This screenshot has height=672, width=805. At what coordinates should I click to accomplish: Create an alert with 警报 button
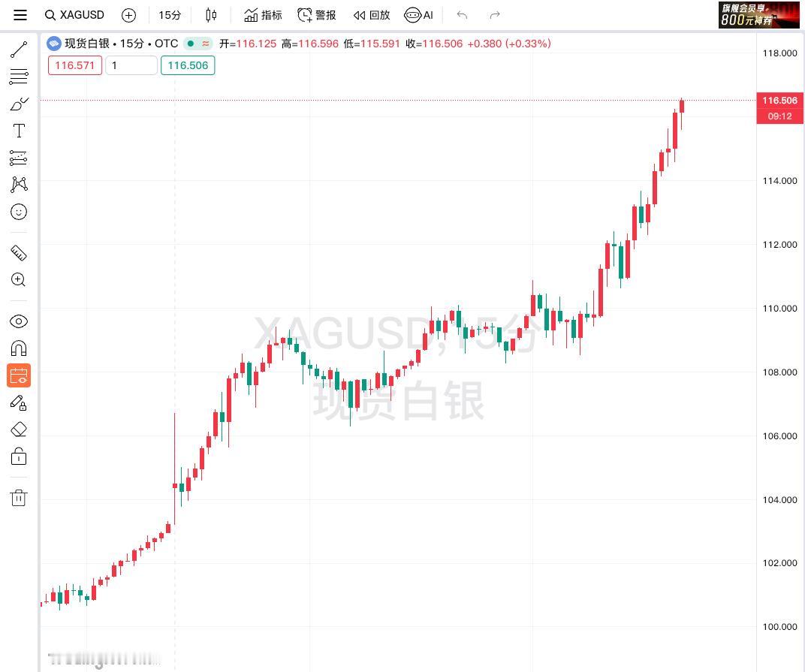pos(317,16)
